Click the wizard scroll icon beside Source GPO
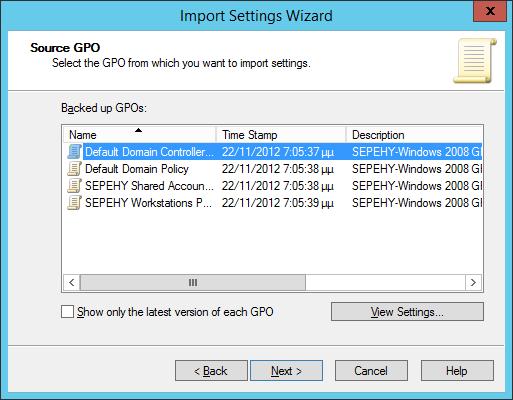The width and height of the screenshot is (513, 400). point(475,61)
